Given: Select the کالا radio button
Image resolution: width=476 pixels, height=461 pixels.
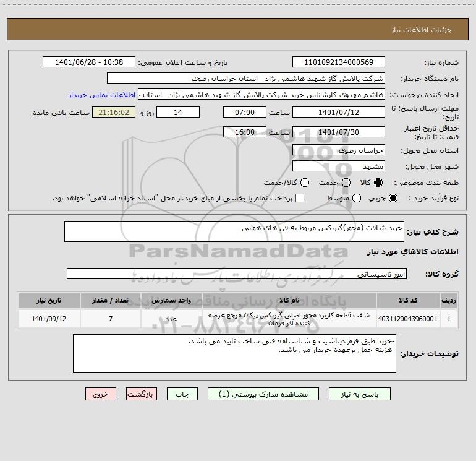Looking at the screenshot, I should click(x=378, y=183).
